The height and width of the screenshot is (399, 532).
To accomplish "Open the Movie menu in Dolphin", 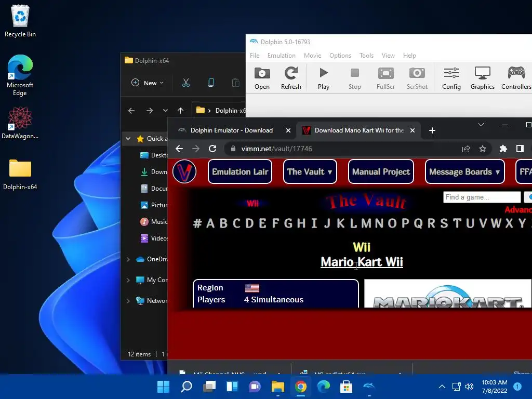I will click(312, 55).
